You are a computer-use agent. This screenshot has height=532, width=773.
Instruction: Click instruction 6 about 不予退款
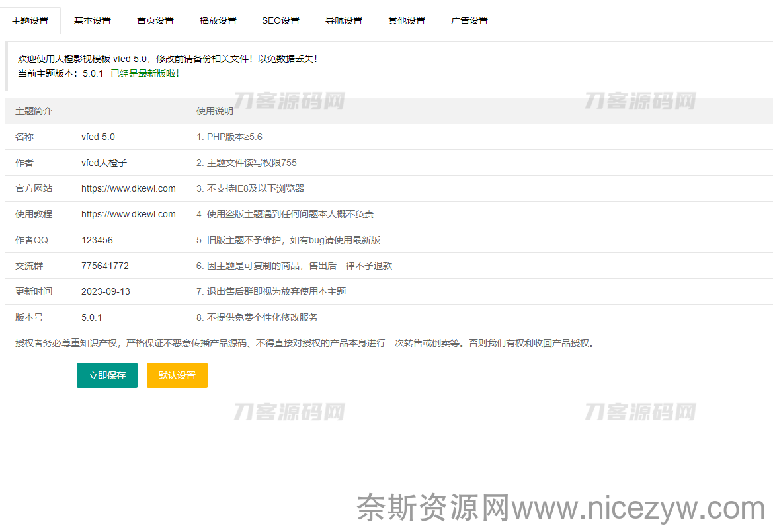tap(294, 266)
